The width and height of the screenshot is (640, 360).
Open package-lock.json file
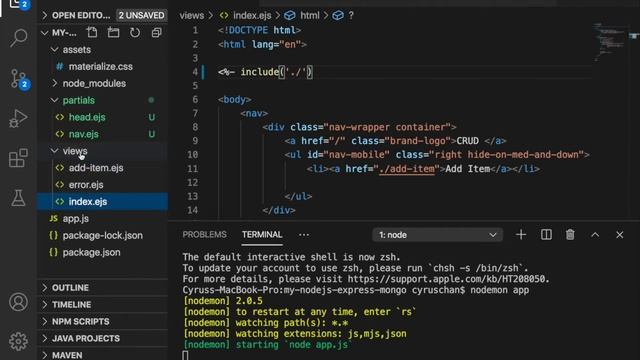pyautogui.click(x=103, y=236)
